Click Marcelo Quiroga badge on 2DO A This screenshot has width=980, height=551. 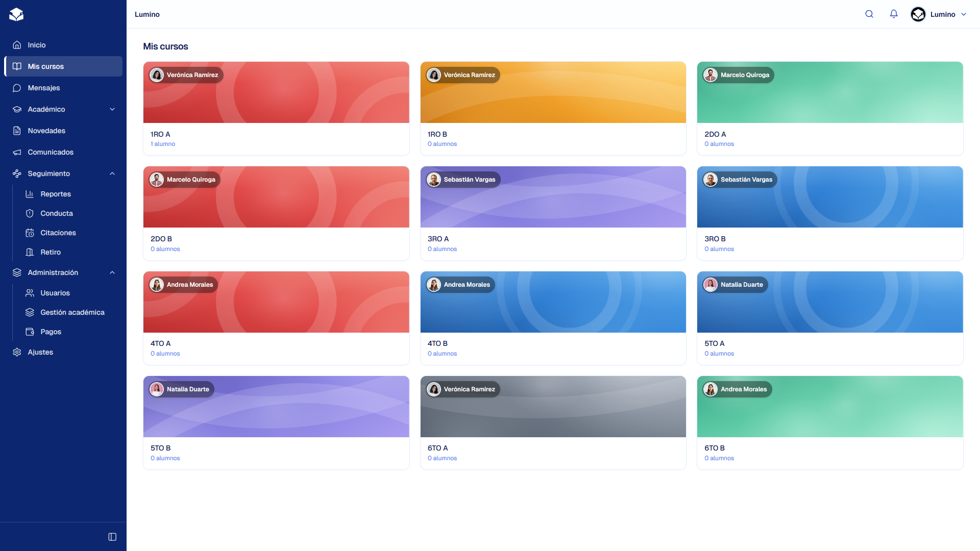738,75
